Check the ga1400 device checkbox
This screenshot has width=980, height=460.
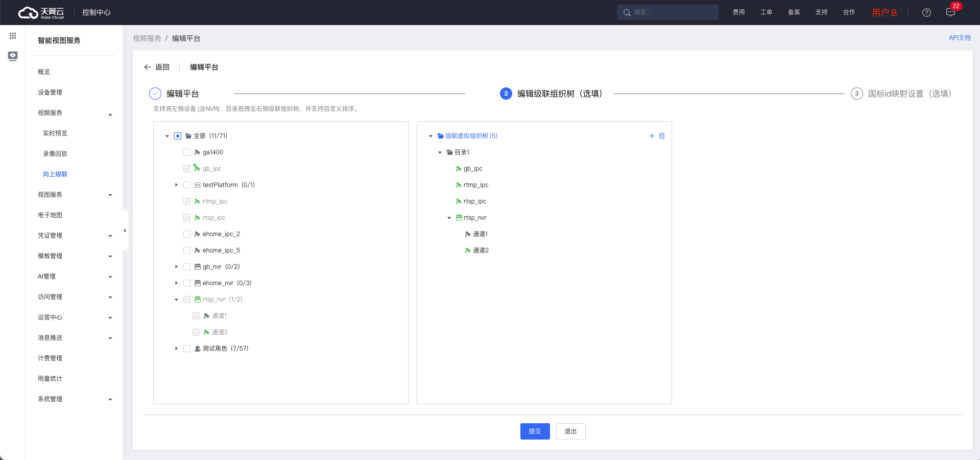187,152
